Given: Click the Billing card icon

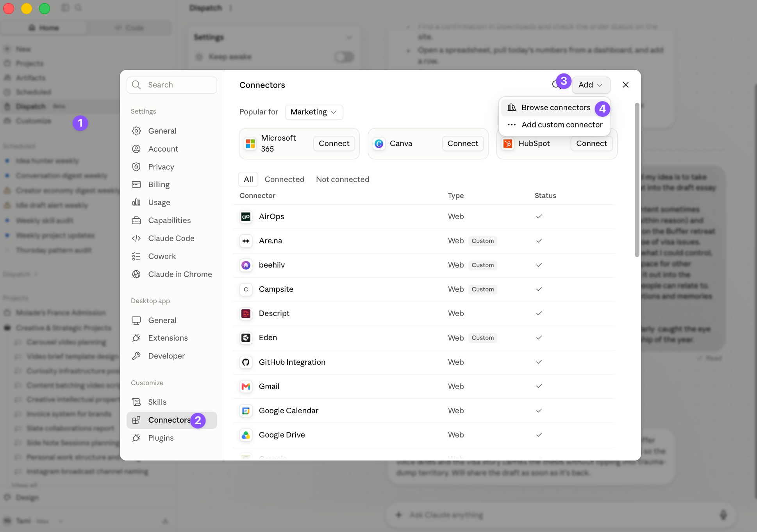Looking at the screenshot, I should pos(136,184).
